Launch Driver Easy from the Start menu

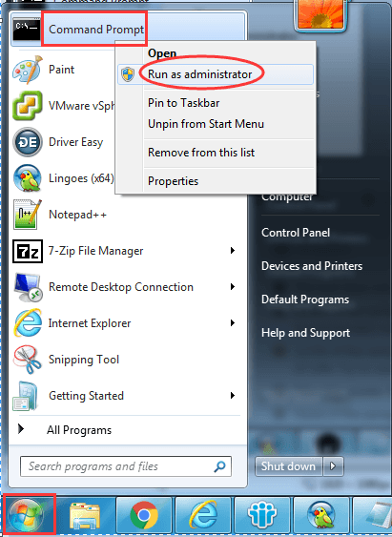pyautogui.click(x=75, y=142)
